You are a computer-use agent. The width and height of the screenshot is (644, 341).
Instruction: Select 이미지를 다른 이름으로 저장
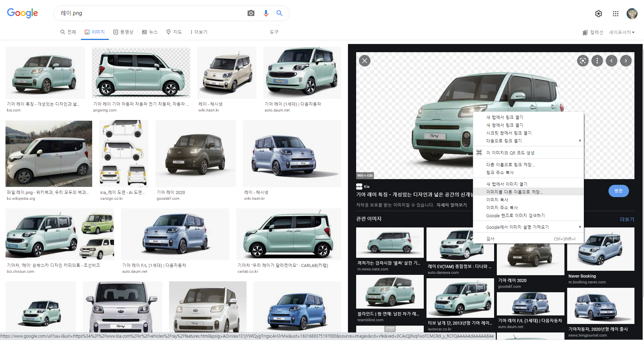pyautogui.click(x=528, y=192)
